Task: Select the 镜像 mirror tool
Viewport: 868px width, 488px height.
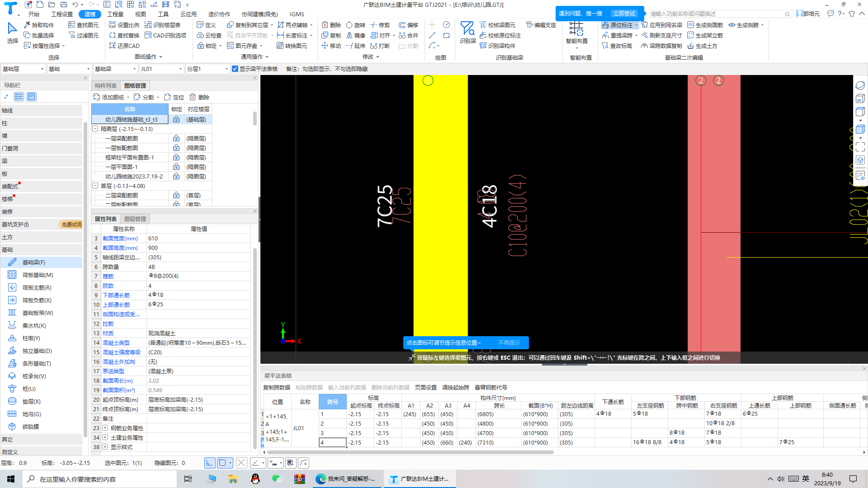Action: coord(356,35)
